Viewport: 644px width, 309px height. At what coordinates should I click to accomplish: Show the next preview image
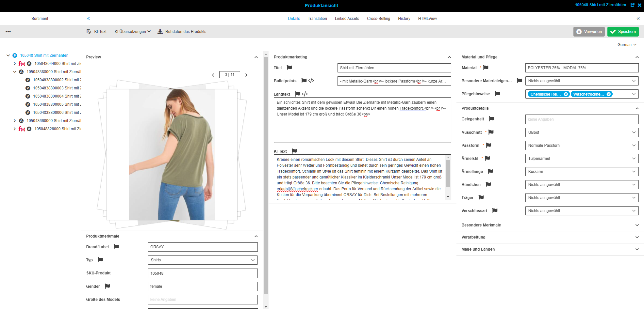point(246,75)
